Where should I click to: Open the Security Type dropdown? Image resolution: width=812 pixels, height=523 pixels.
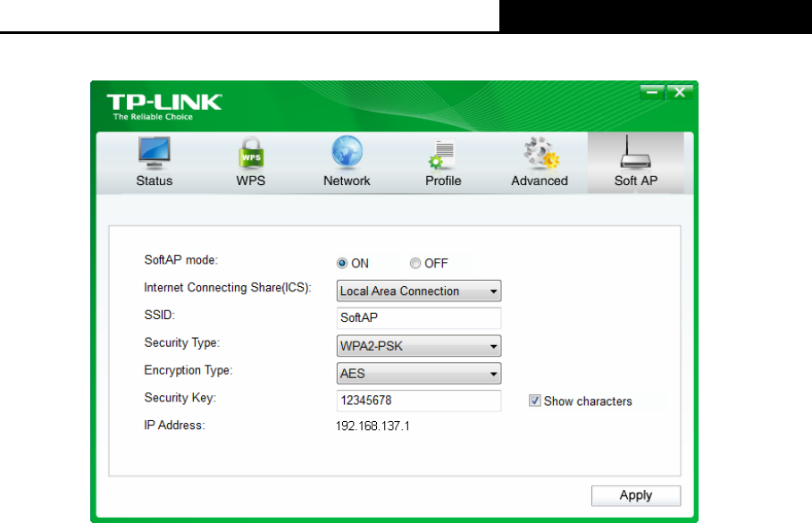418,346
